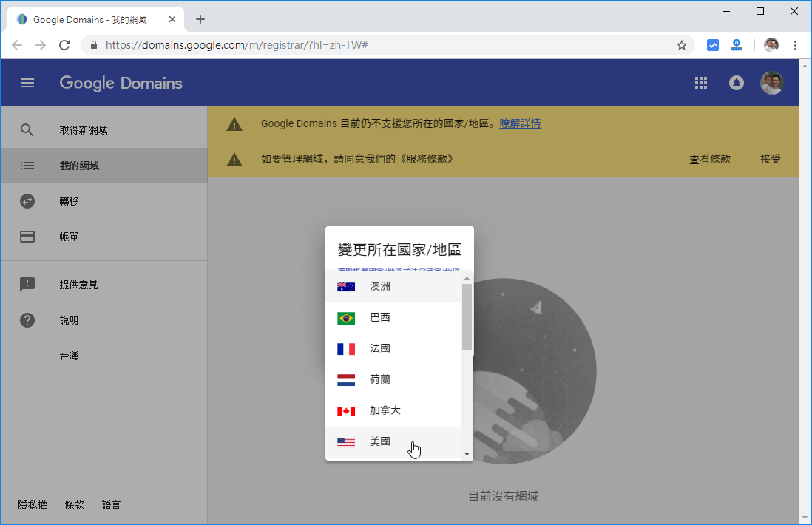
Task: Open the 瞭解詳情 link in the banner
Action: point(521,123)
